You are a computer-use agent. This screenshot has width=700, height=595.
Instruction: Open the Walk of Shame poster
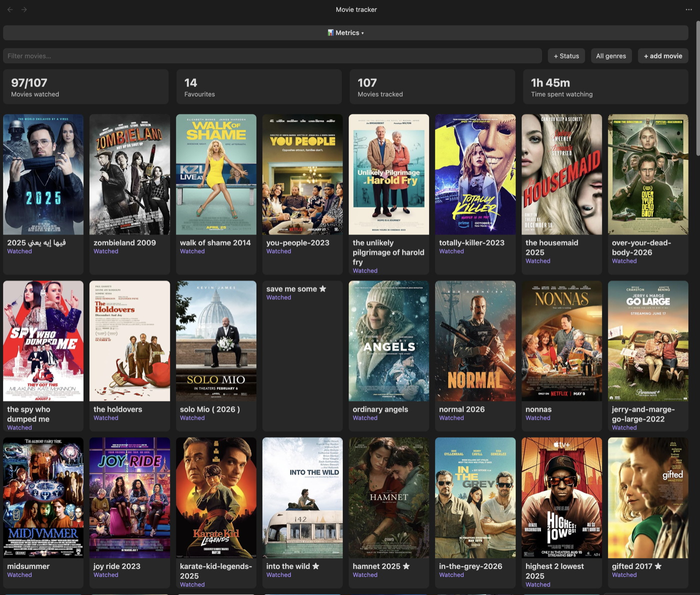(216, 174)
